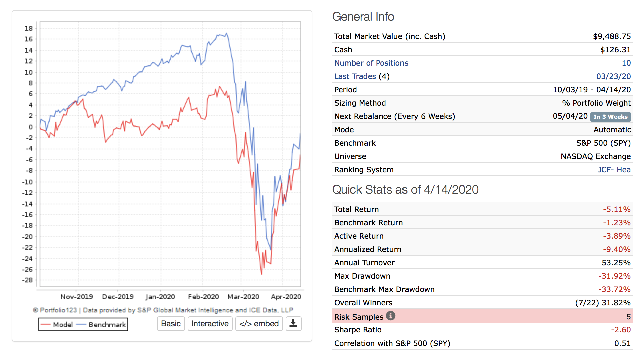Open the JCF- Hea ranking system link

pos(614,170)
